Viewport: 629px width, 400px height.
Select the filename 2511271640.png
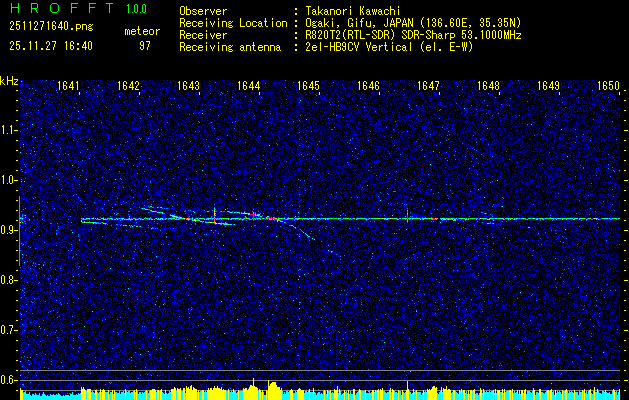coord(51,27)
